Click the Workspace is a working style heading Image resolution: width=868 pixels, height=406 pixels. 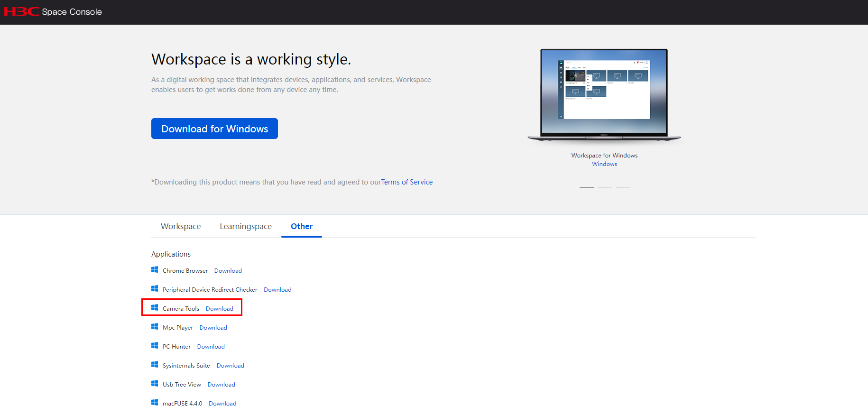click(251, 59)
